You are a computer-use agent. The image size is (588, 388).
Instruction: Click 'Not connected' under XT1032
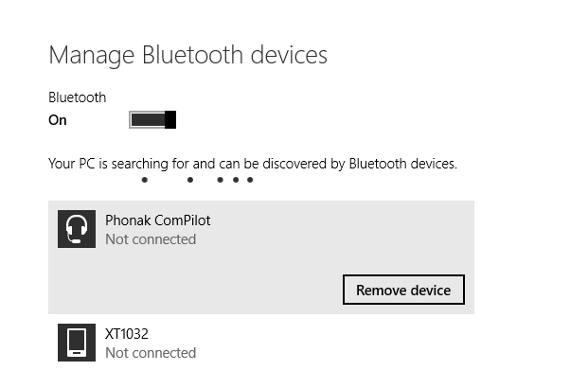[151, 353]
